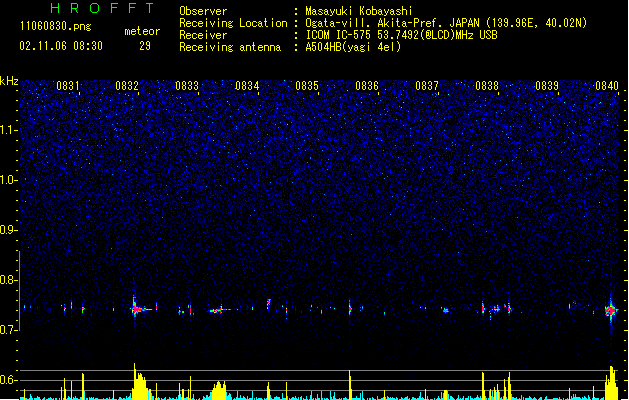The width and height of the screenshot is (629, 400).
Task: Click the 0840 time marker
Action: pyautogui.click(x=607, y=86)
